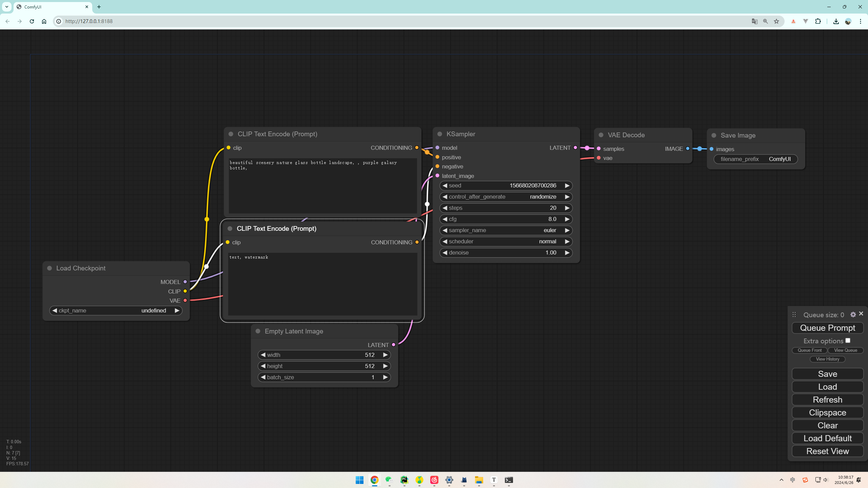Click the width value slider field
The height and width of the screenshot is (488, 868).
pyautogui.click(x=324, y=355)
